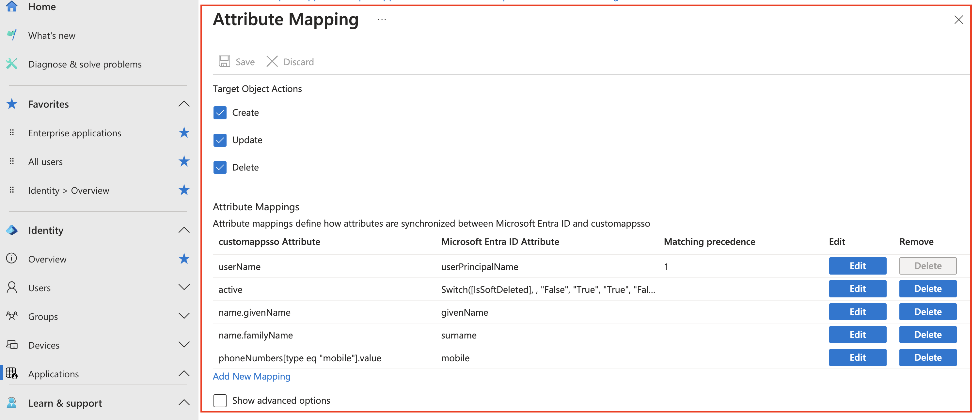Click the Devices icon in sidebar
Screen dimensions: 980x420
point(12,345)
